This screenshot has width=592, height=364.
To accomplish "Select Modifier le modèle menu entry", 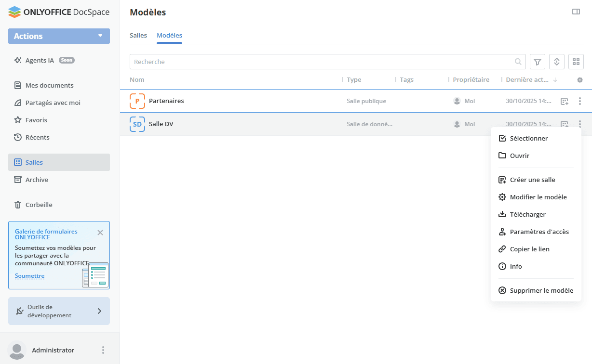I will pos(538,197).
